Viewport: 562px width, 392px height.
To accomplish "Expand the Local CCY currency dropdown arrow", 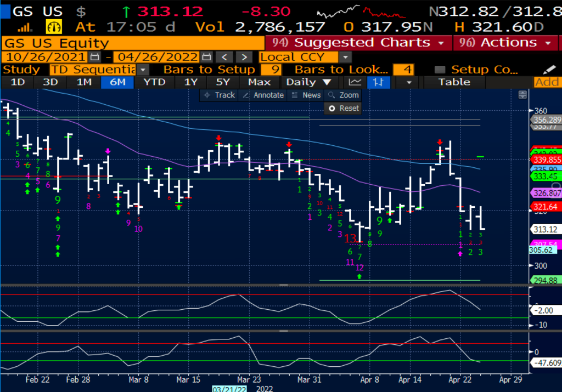I will click(345, 57).
